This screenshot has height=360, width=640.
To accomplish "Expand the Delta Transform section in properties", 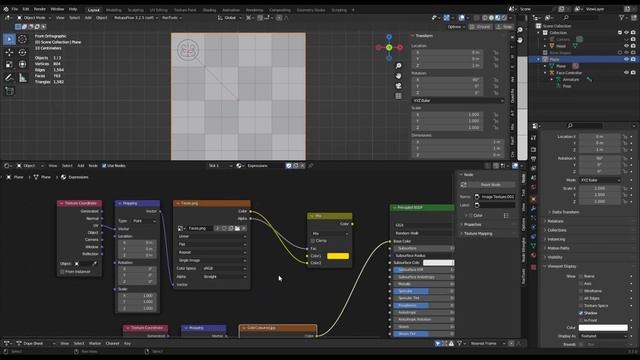I will [x=565, y=212].
